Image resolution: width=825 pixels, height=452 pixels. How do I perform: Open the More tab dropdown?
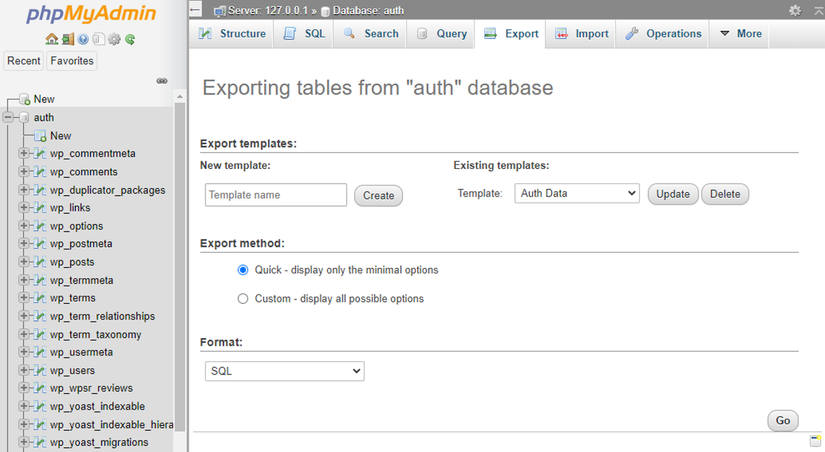tap(740, 34)
